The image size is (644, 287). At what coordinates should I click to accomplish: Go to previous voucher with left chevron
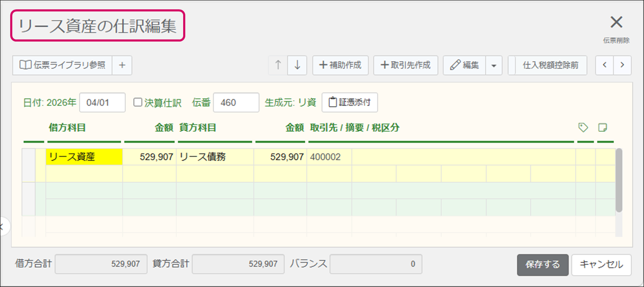(605, 65)
